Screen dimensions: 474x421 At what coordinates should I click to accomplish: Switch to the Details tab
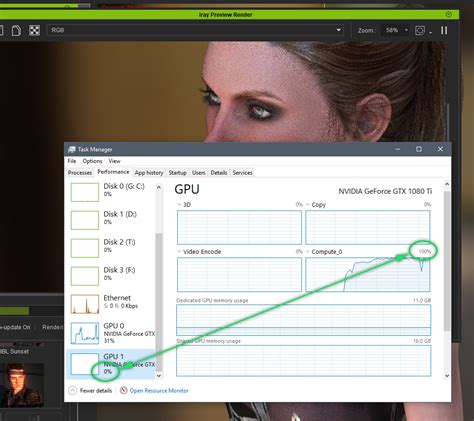(x=219, y=173)
